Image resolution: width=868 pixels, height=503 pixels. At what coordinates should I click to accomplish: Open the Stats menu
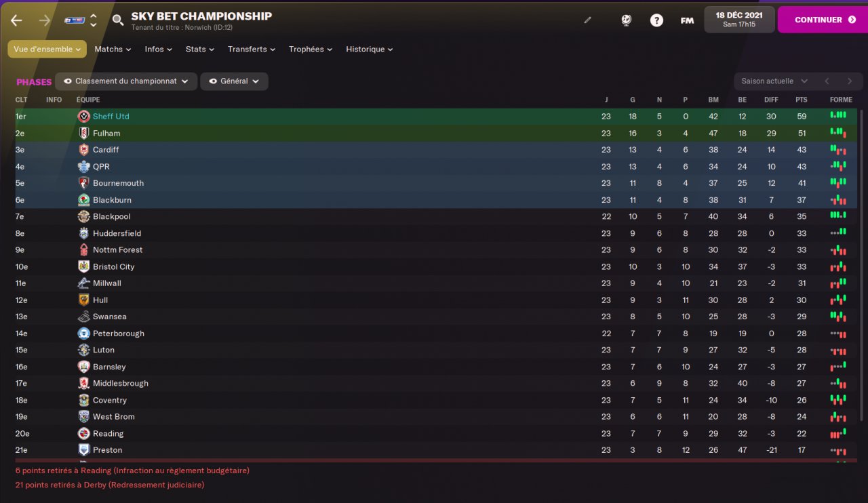tap(200, 49)
